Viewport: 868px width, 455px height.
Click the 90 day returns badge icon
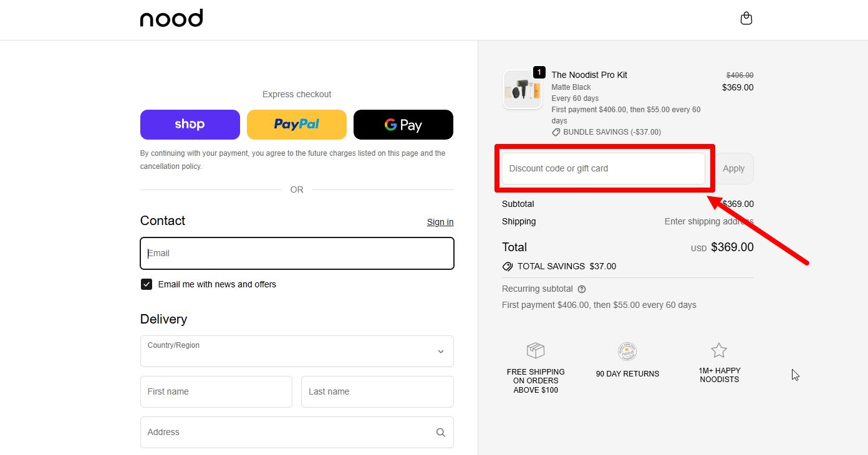tap(627, 352)
